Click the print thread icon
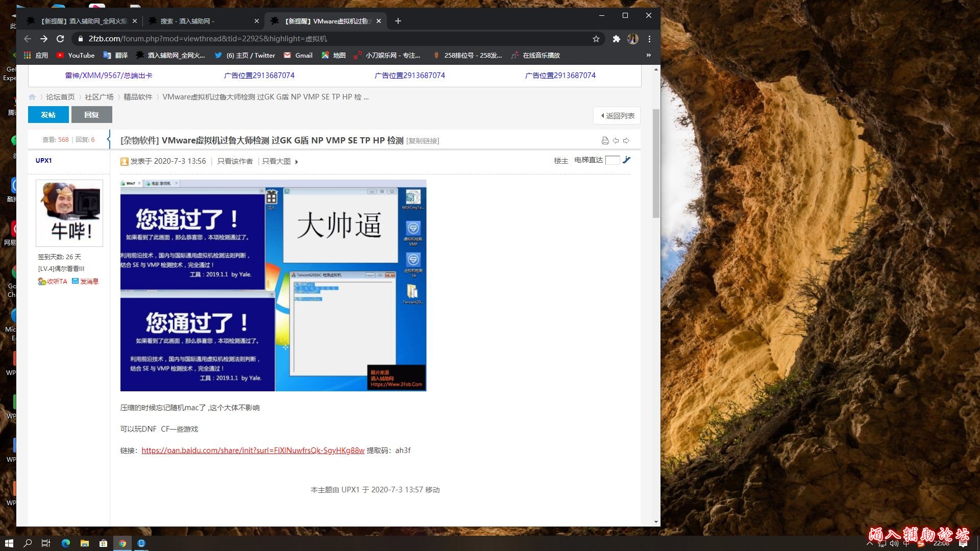The height and width of the screenshot is (551, 980). click(605, 141)
